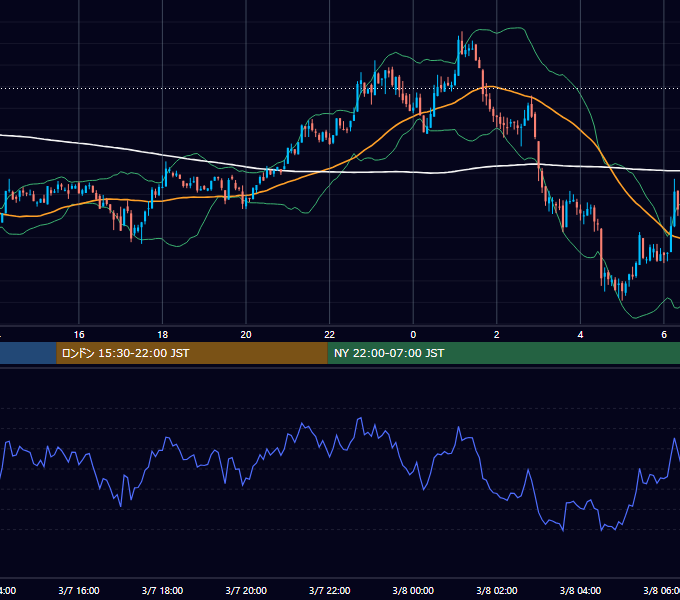Click the "3/7 20:00" date label below oscillator
This screenshot has height=600, width=680.
click(246, 590)
